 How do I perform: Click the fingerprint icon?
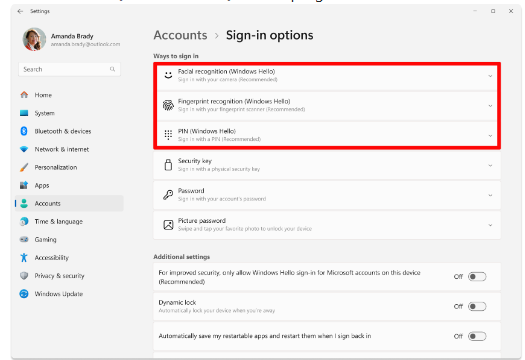(x=168, y=105)
